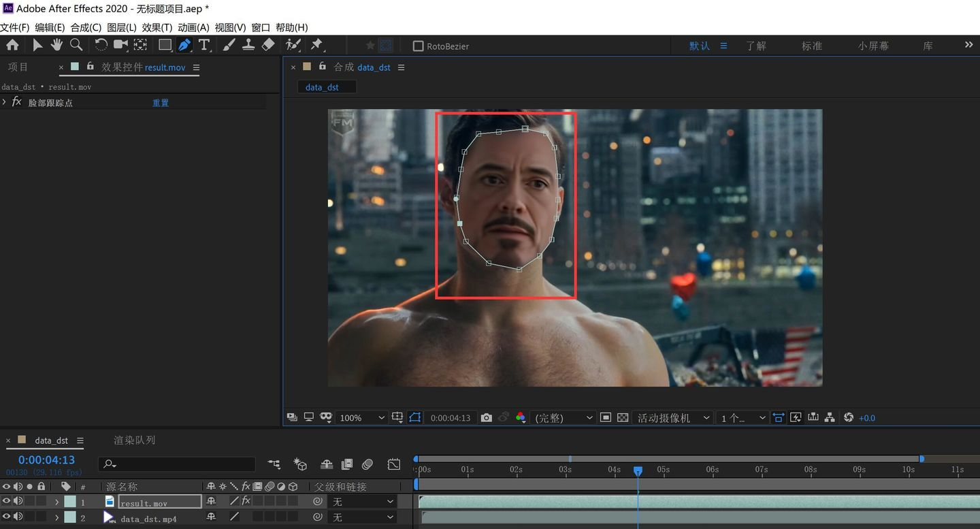Activate the Puppet Pin tool
The image size is (980, 529).
coord(316,45)
